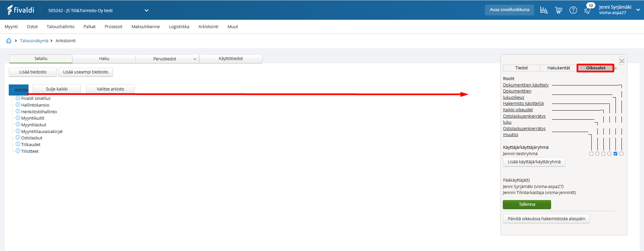Click the small arrow beside Oikeudet tab
The image size is (644, 251).
point(616,68)
